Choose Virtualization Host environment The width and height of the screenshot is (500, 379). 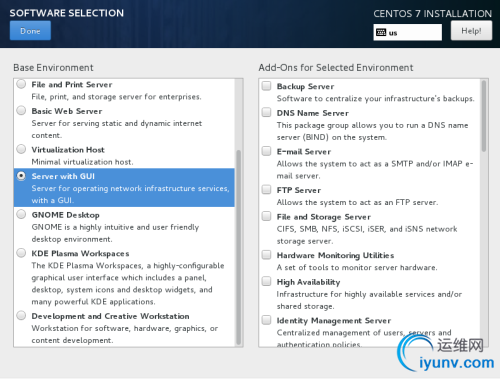21,149
